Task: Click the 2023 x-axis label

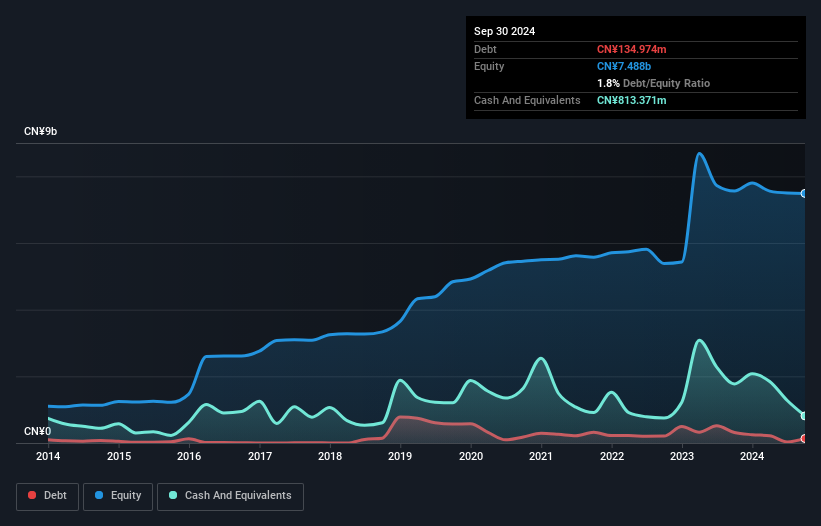Action: pos(682,456)
